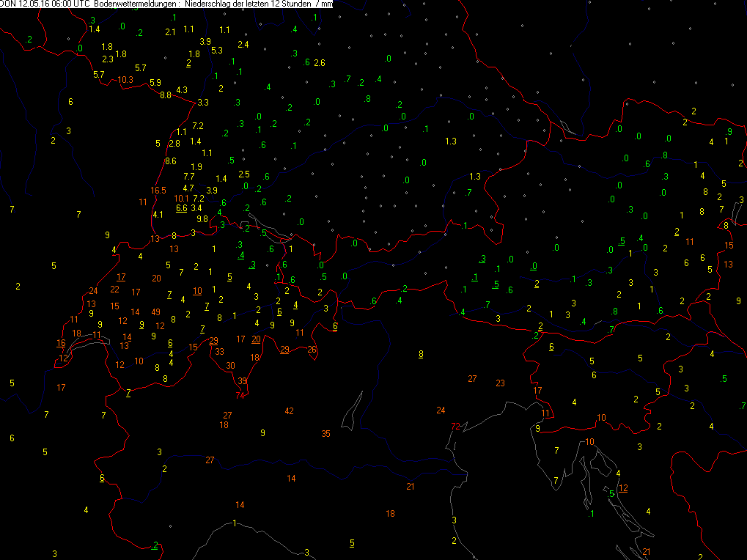Screen dimensions: 747x560
Task: Select the orange 42 precipitation reading
Action: [x=289, y=411]
